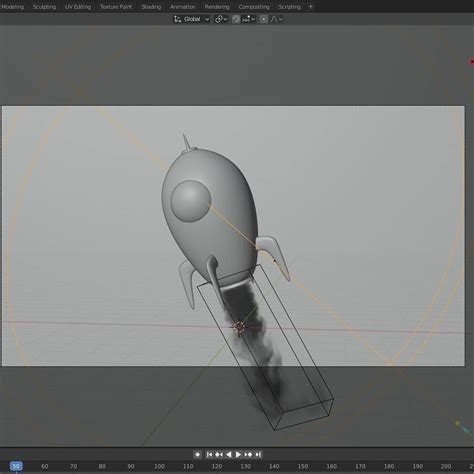Click frame 200 on the timeline
Viewport: 474px width, 474px height.
446,466
